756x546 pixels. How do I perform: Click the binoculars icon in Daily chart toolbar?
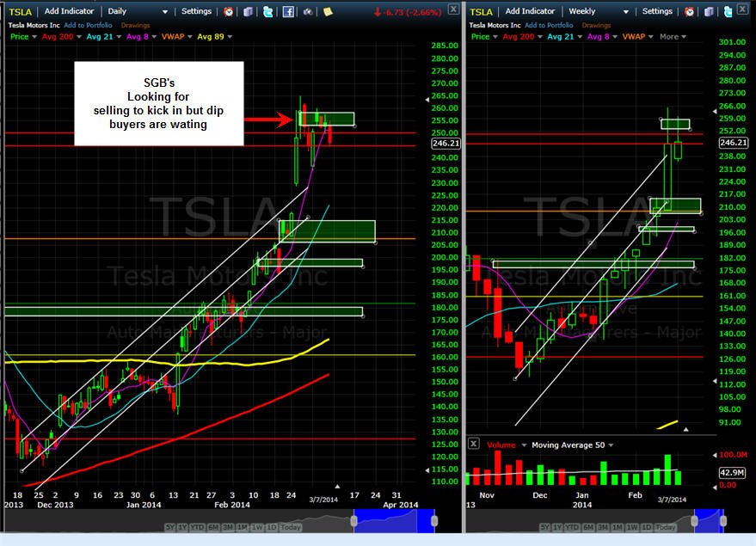click(308, 11)
